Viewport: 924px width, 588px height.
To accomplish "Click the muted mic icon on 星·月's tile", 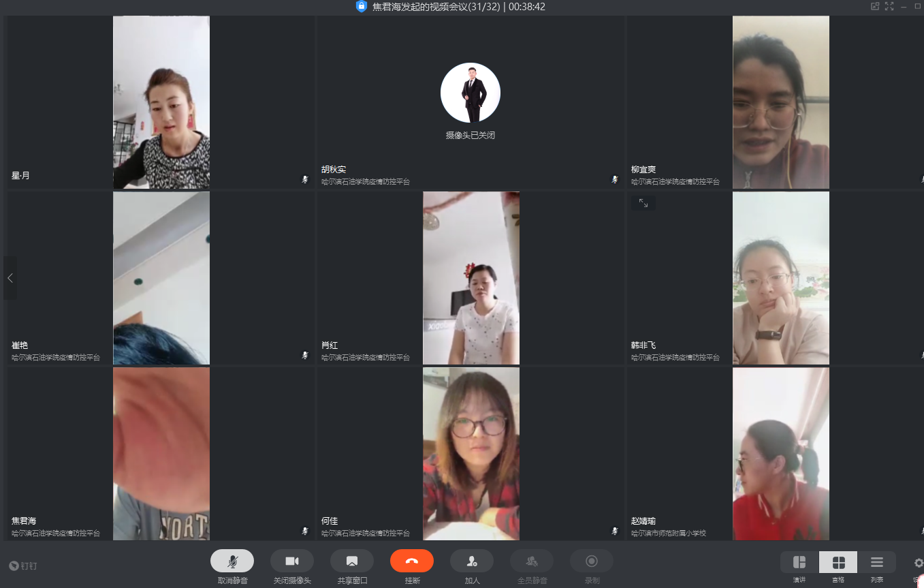I will tap(305, 179).
